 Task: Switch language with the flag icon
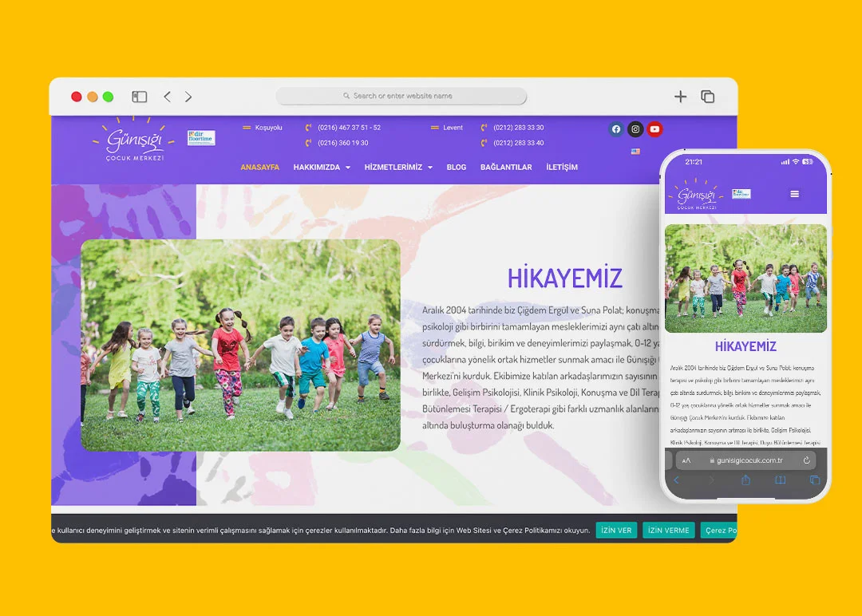point(635,151)
